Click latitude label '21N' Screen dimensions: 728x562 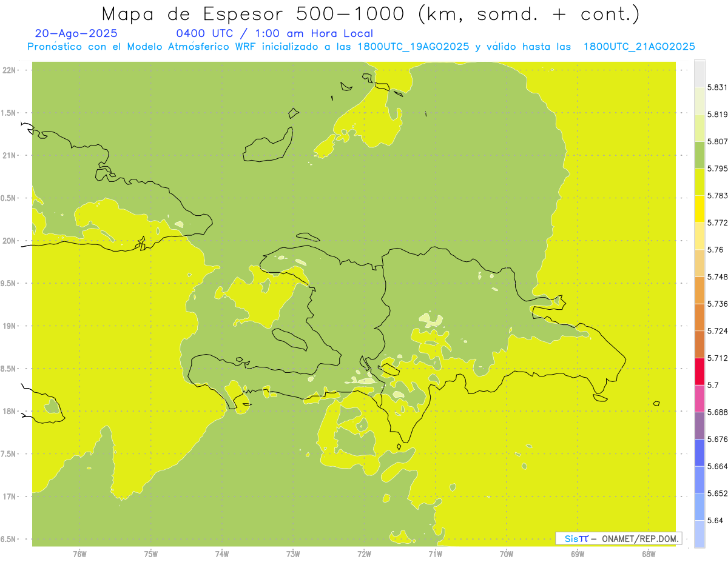(x=8, y=155)
